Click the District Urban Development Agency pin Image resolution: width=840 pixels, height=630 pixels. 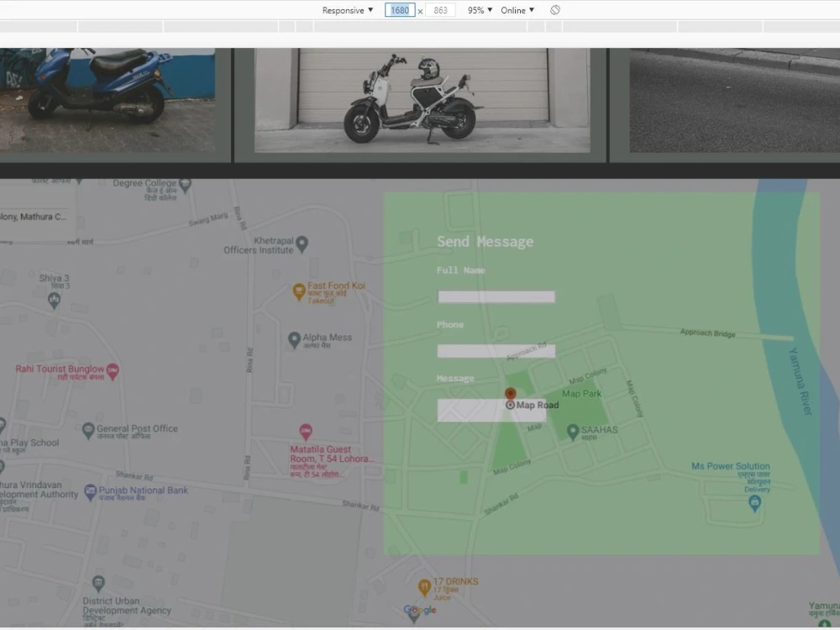(98, 583)
